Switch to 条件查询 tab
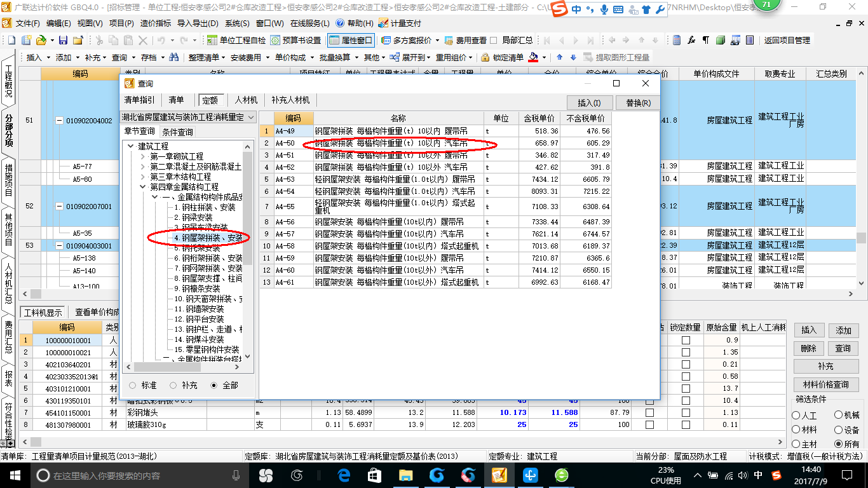Viewport: 868px width, 488px height. (178, 132)
